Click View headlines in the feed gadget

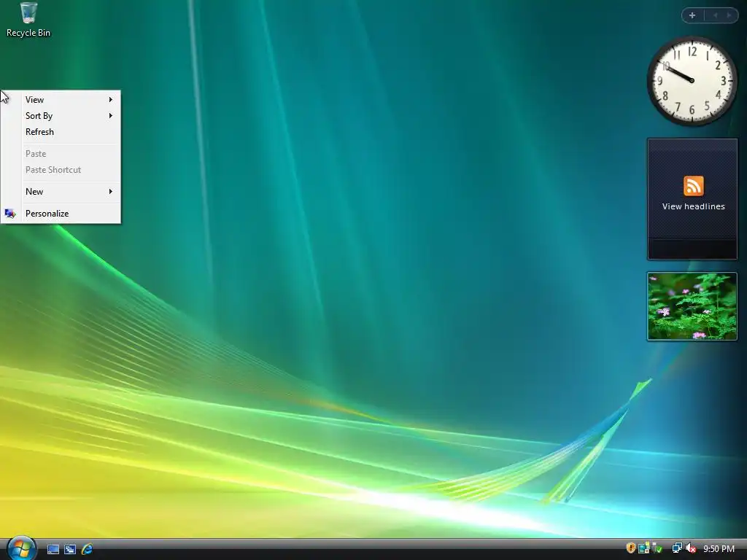(693, 206)
